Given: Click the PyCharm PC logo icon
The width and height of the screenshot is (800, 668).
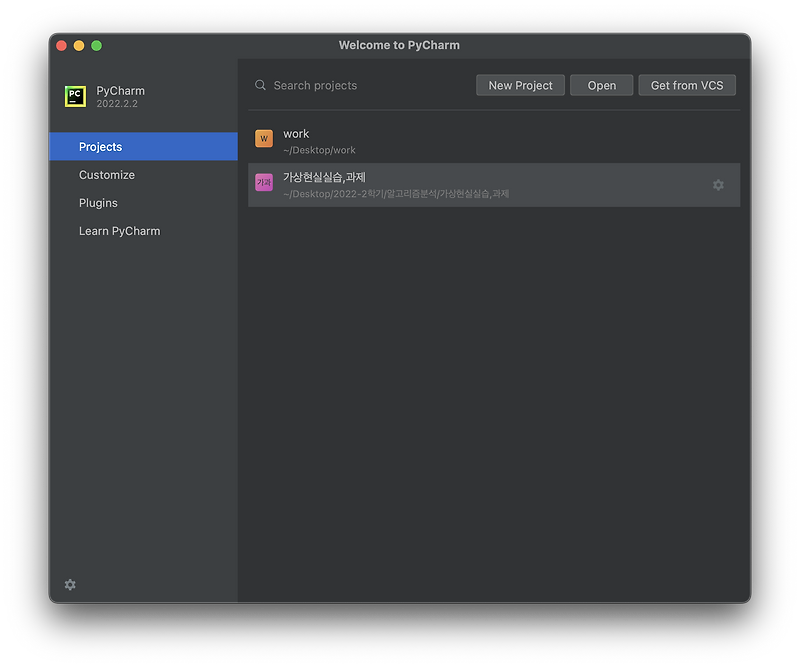Looking at the screenshot, I should tap(76, 96).
